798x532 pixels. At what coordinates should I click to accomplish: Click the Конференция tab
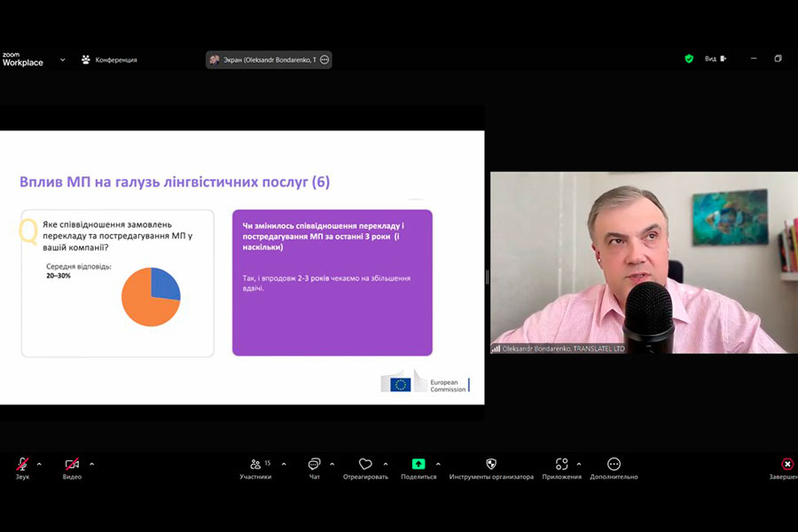click(x=109, y=59)
